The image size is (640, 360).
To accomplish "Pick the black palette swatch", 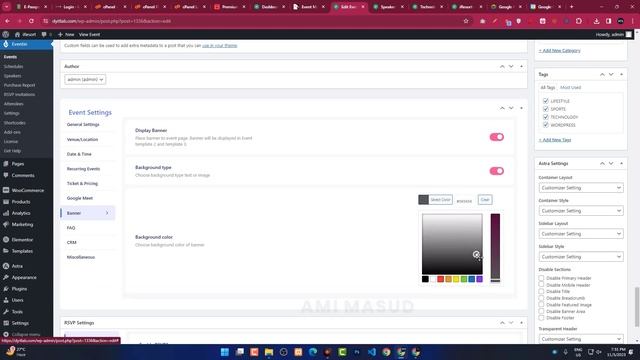I will click(x=425, y=279).
